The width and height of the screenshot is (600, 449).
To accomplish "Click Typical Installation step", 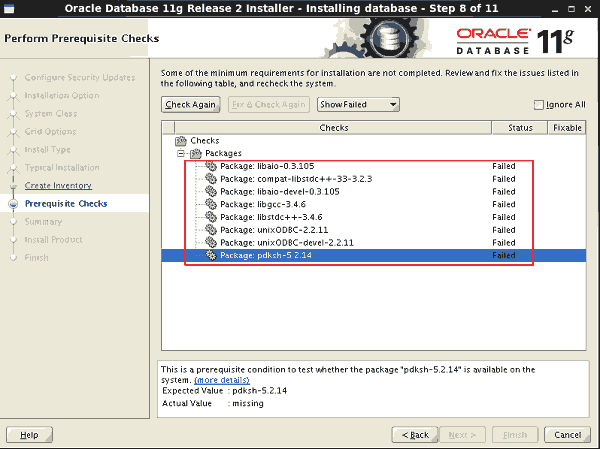I will 62,168.
